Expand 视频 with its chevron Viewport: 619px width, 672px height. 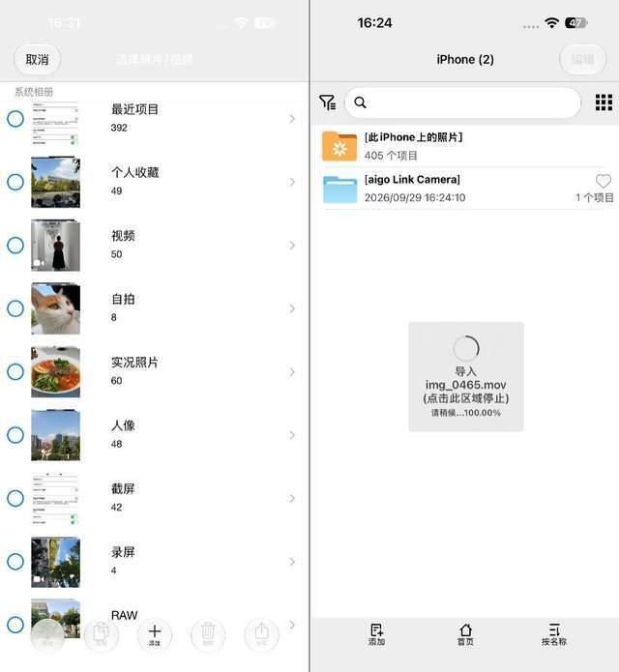click(x=292, y=246)
